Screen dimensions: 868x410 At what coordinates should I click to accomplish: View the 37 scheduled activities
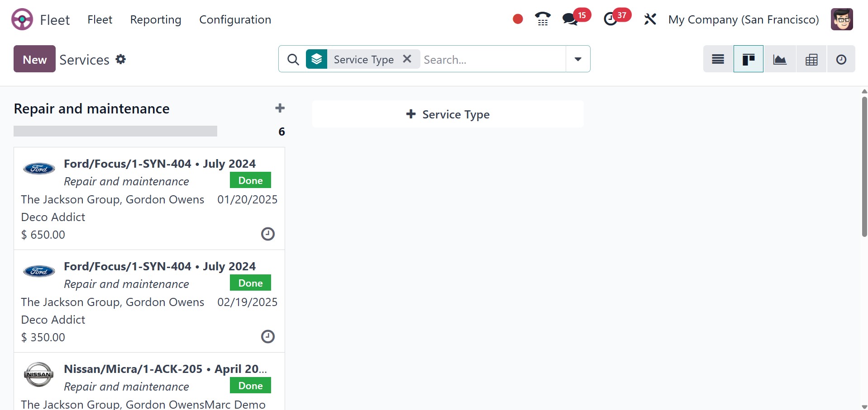tap(611, 19)
